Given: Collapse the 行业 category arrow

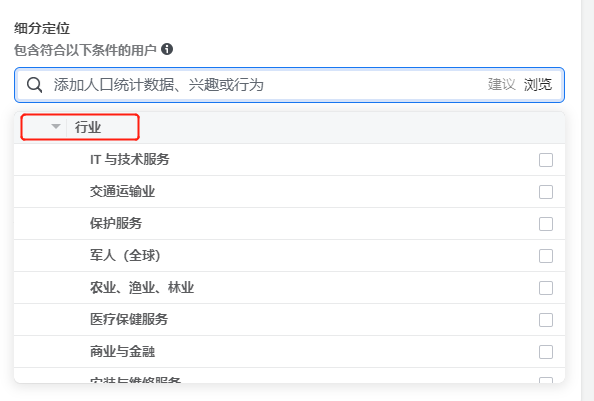Looking at the screenshot, I should (x=56, y=126).
